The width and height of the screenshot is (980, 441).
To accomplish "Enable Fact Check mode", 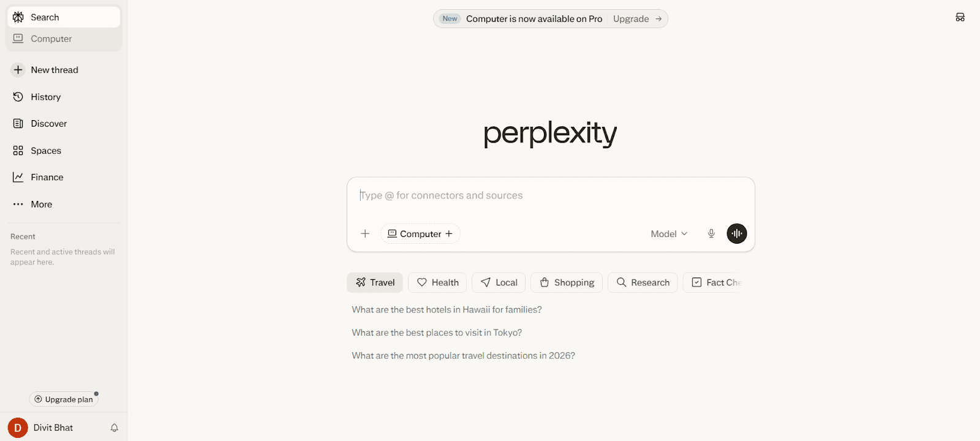I will (714, 282).
